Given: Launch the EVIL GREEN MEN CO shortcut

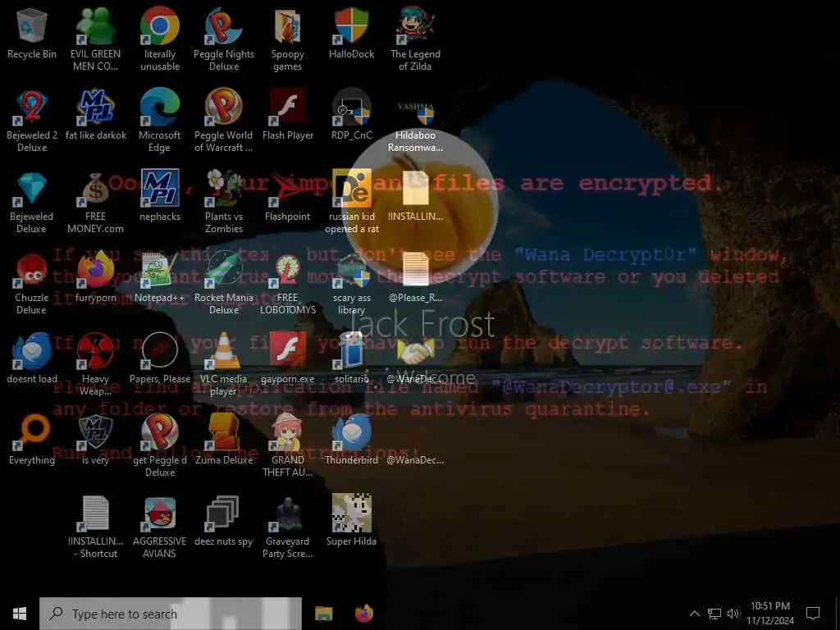Looking at the screenshot, I should [x=95, y=39].
